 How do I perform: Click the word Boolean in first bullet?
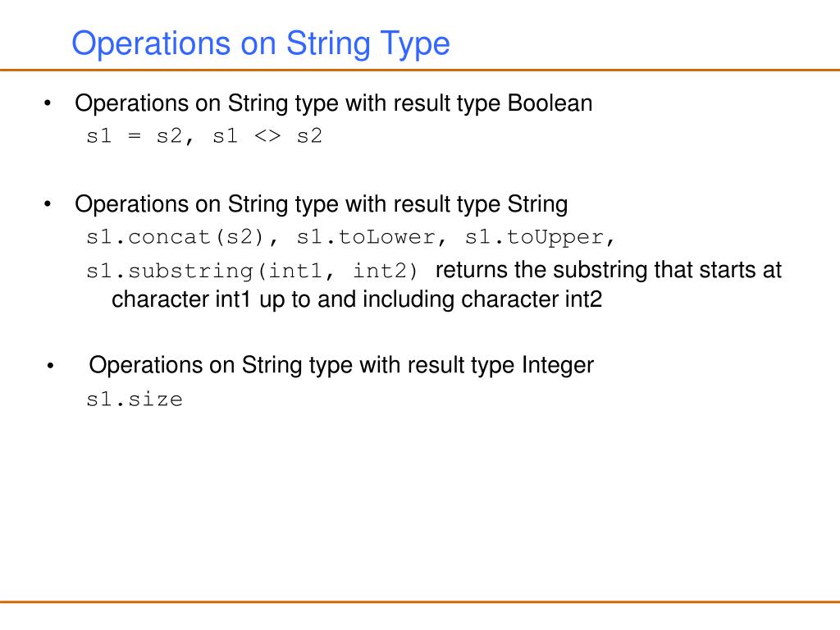point(550,103)
